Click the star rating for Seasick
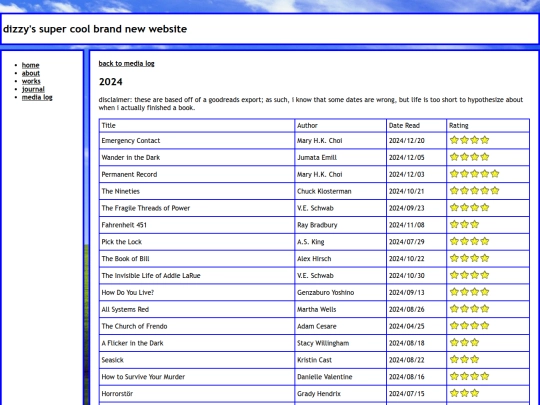Image resolution: width=540 pixels, height=405 pixels. pyautogui.click(x=464, y=359)
